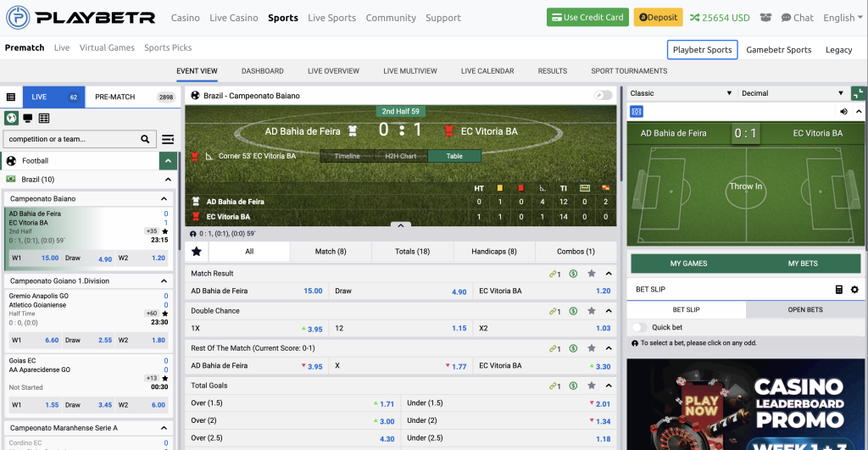The height and width of the screenshot is (450, 868).
Task: Select Over (2.5) odds 4.30
Action: 292,438
